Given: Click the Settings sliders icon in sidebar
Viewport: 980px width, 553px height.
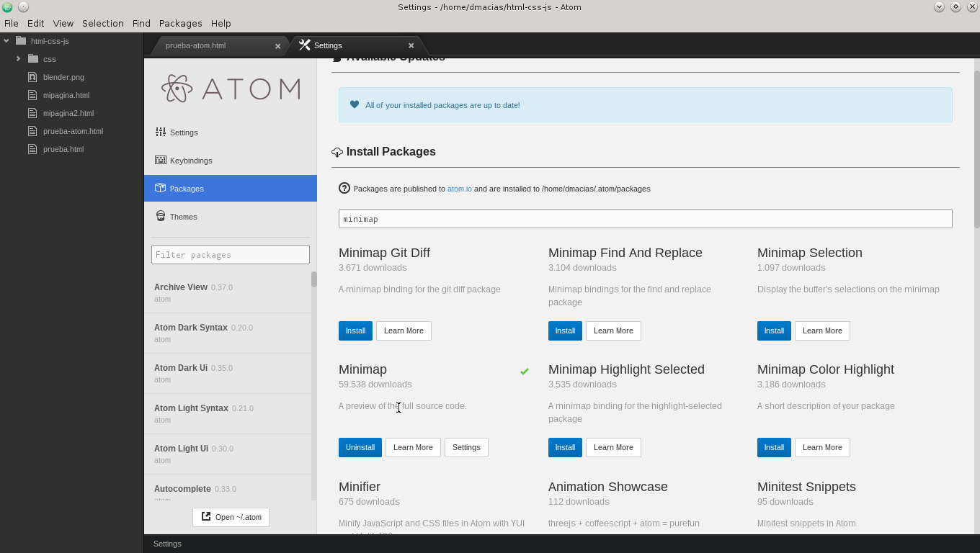Looking at the screenshot, I should [160, 132].
